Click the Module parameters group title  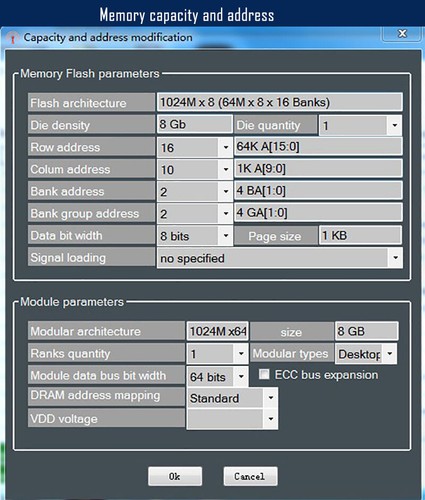(x=72, y=302)
